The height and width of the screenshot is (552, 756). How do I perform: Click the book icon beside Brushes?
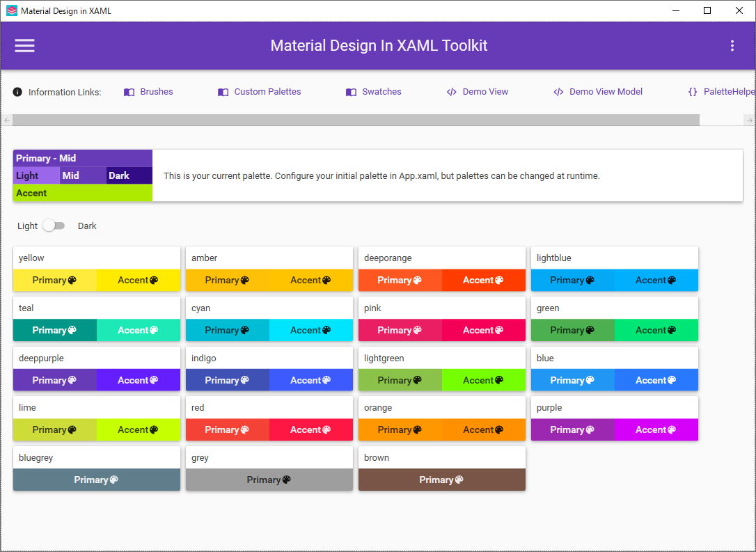(129, 92)
